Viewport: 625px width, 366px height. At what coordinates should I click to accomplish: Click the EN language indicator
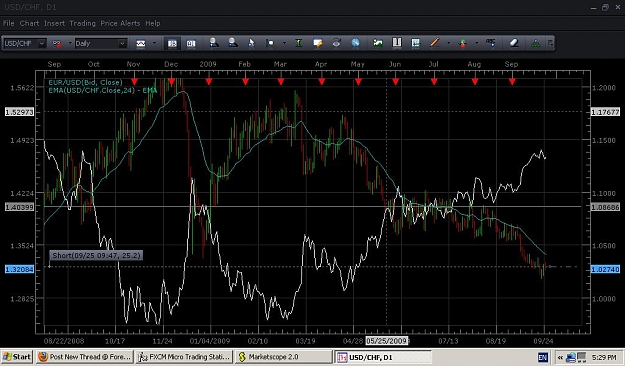542,357
